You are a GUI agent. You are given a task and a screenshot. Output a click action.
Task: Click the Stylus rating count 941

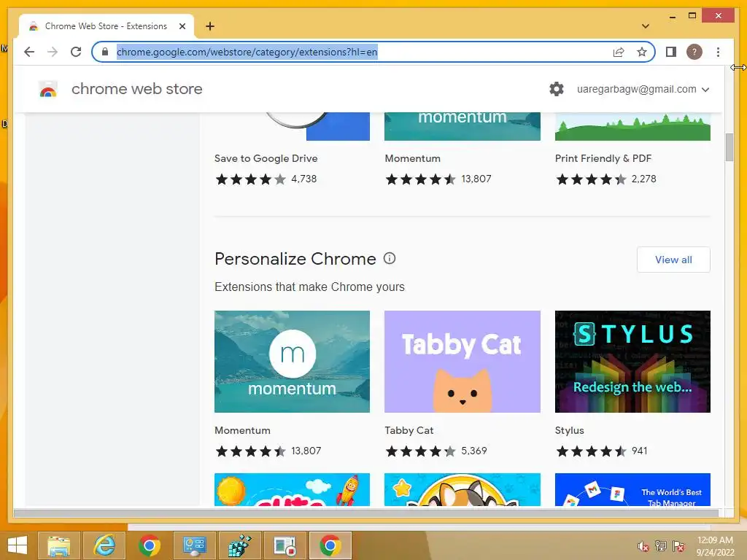pyautogui.click(x=639, y=451)
